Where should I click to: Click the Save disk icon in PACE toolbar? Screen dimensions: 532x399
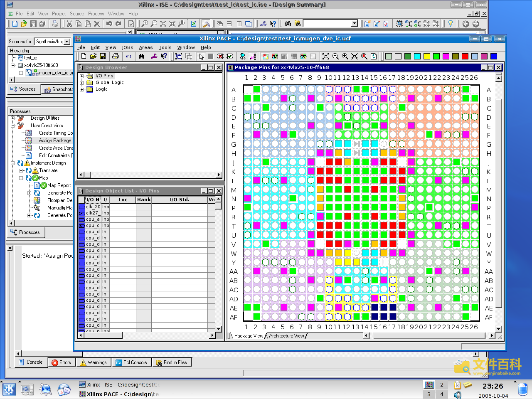tap(103, 56)
